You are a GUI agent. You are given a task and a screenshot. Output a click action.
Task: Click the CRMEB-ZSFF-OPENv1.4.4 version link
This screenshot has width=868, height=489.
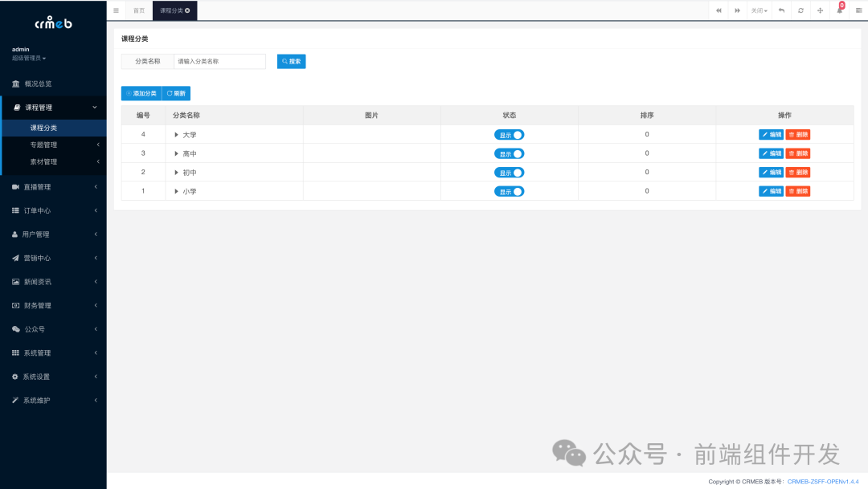pyautogui.click(x=823, y=482)
